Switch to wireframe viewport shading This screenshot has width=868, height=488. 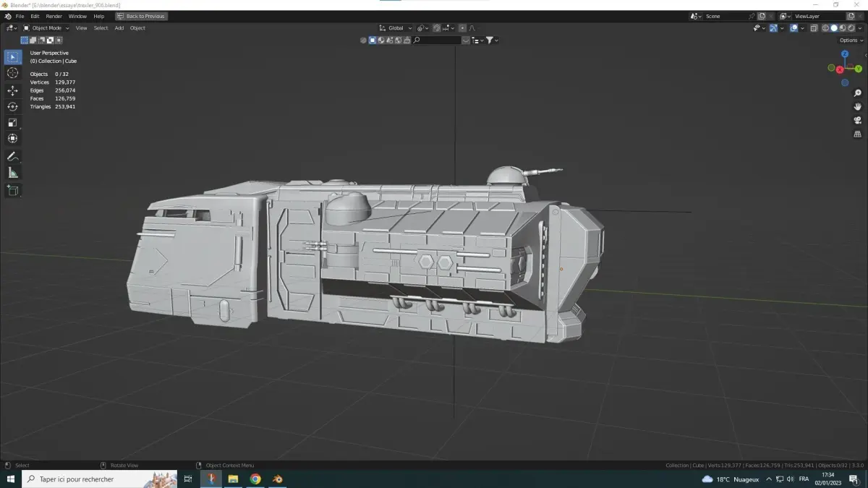click(x=825, y=28)
